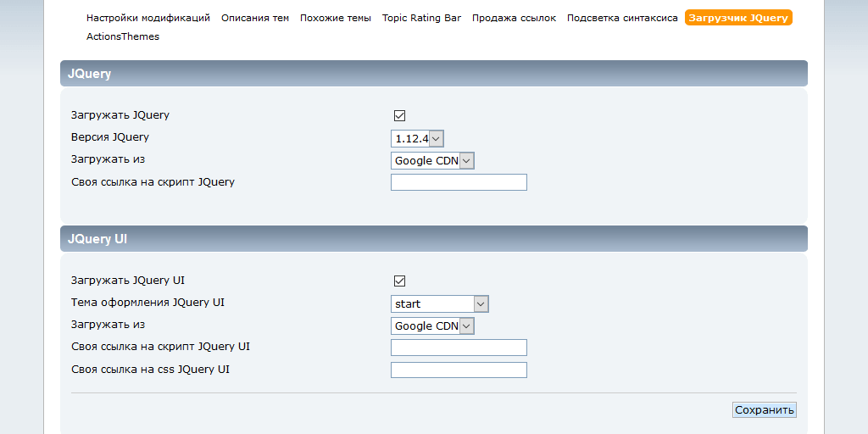This screenshot has width=868, height=434.
Task: Toggle the Загружать JQuery checkbox
Action: pyautogui.click(x=400, y=116)
